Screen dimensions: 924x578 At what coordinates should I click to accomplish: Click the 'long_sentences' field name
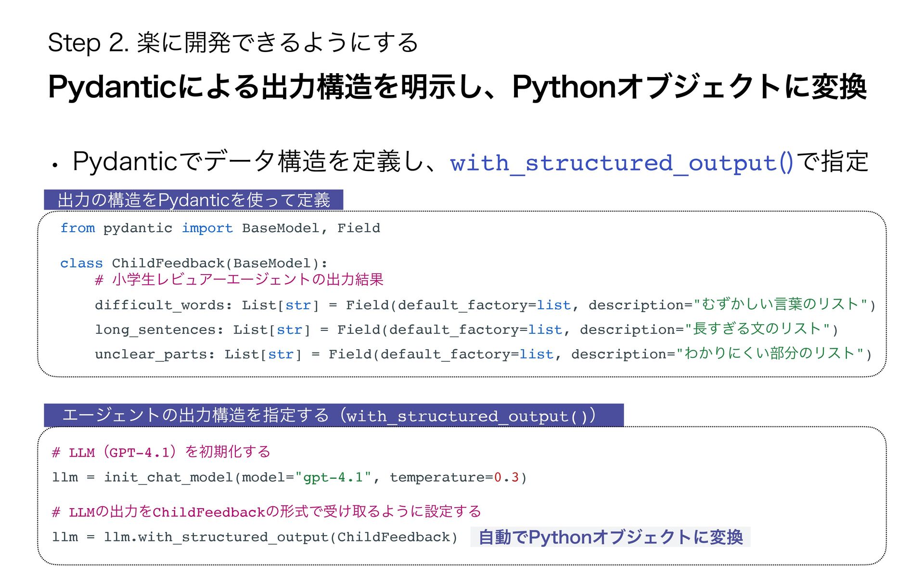(155, 330)
